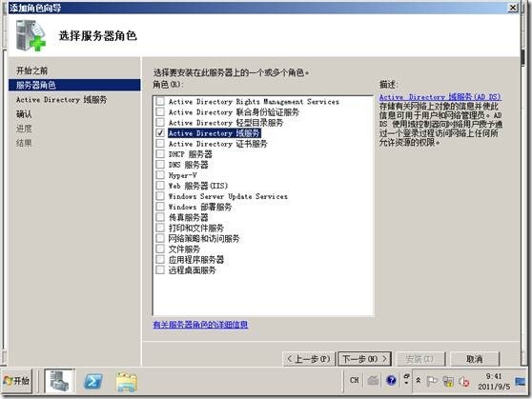The image size is (532, 399).
Task: Tick the Web 服务器(IIS) checkbox
Action: tap(160, 186)
